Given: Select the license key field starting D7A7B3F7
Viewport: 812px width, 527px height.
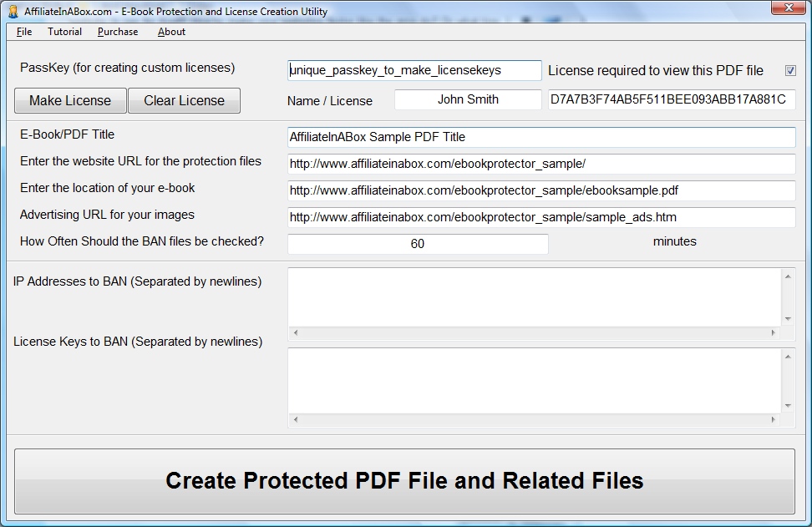Looking at the screenshot, I should [x=672, y=99].
